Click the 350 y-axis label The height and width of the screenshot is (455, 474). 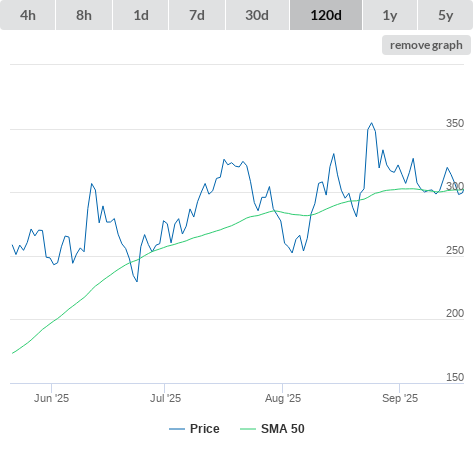(455, 123)
